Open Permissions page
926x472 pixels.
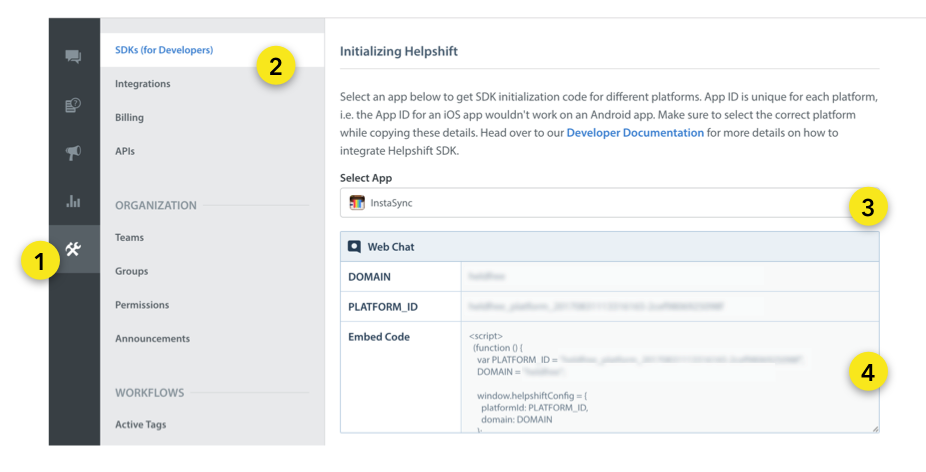coord(142,305)
